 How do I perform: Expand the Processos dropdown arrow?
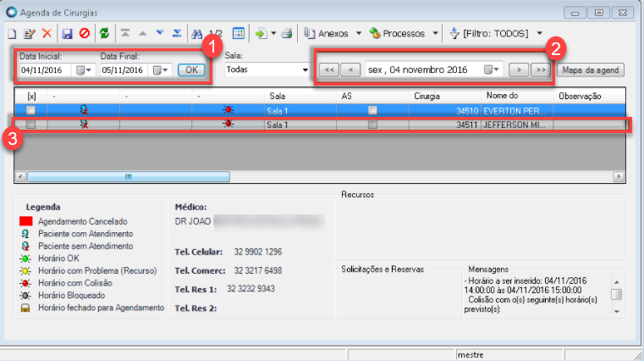(x=435, y=33)
